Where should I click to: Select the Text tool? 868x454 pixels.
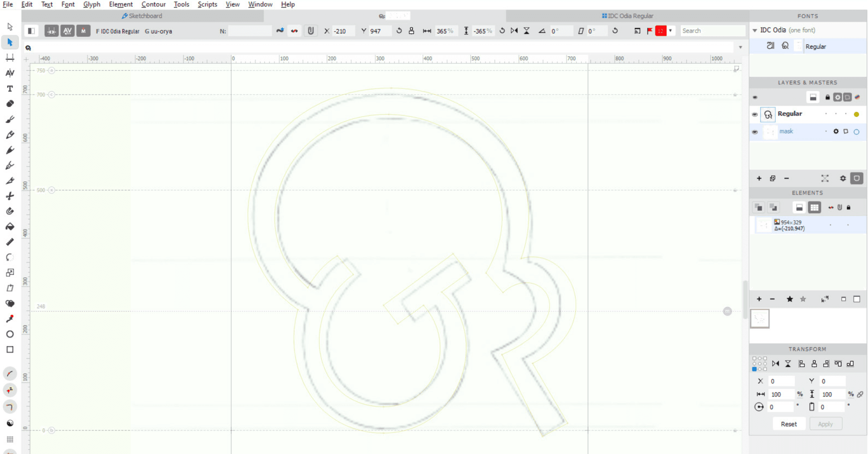click(x=10, y=88)
